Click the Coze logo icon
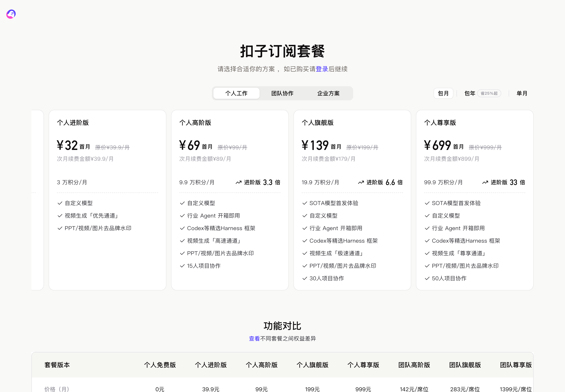565x392 pixels. point(11,14)
